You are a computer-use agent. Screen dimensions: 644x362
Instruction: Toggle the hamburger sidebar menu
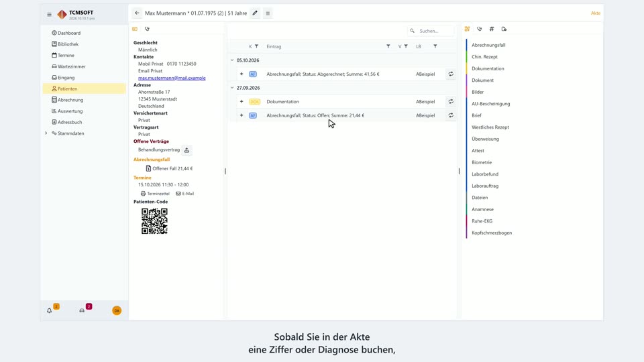[x=49, y=14]
